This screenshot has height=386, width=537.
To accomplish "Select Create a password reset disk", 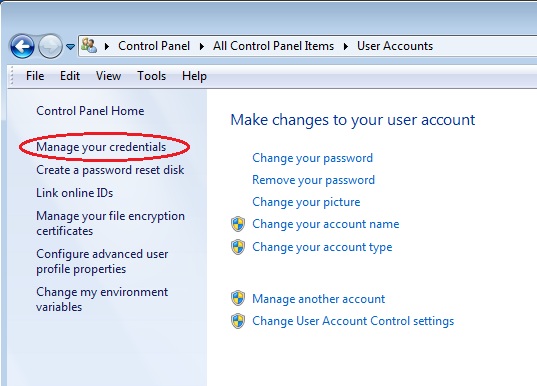I will 110,170.
